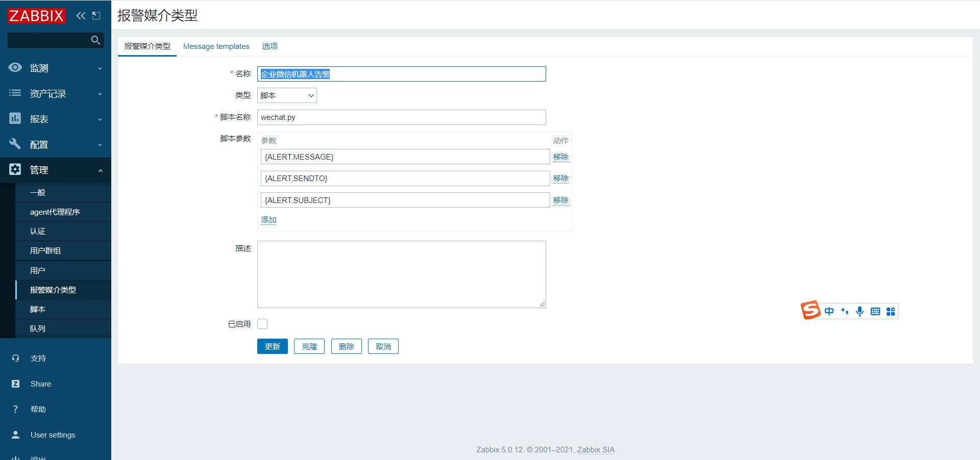
Task: Click the 删除 button
Action: pyautogui.click(x=347, y=346)
